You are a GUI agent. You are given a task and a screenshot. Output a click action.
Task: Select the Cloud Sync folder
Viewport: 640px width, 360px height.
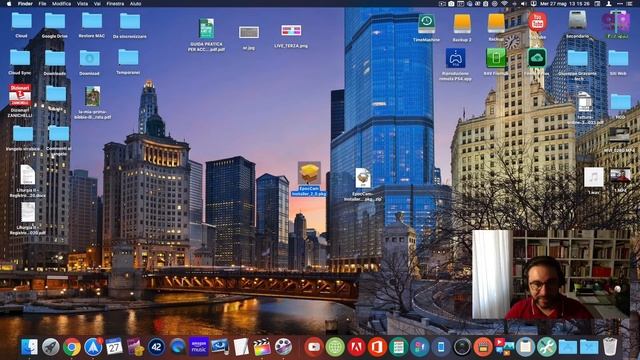coord(20,58)
